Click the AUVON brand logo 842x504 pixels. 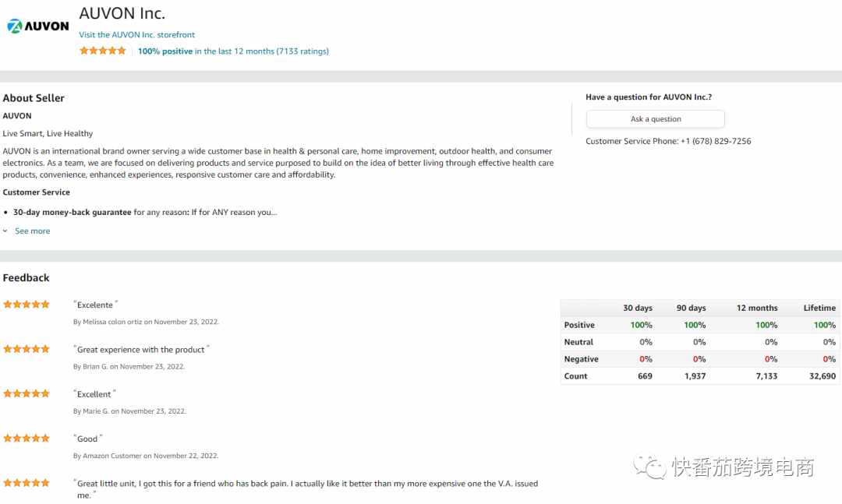38,26
